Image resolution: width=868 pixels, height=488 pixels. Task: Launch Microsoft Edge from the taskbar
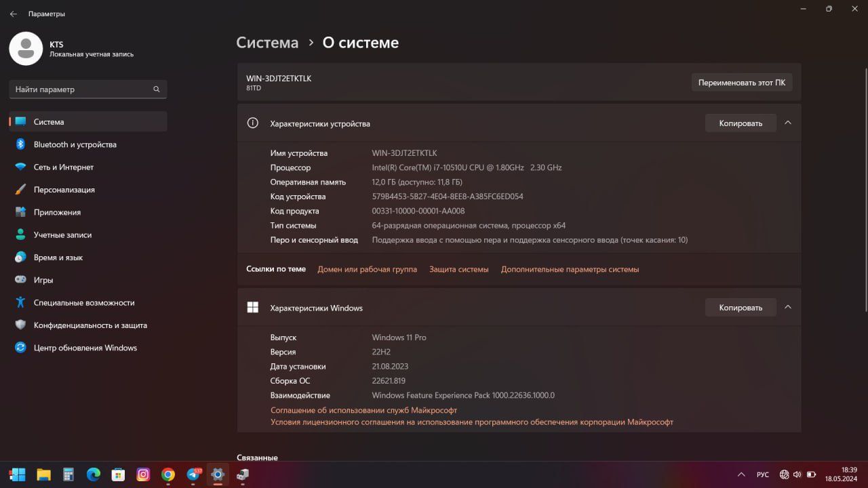coord(93,474)
